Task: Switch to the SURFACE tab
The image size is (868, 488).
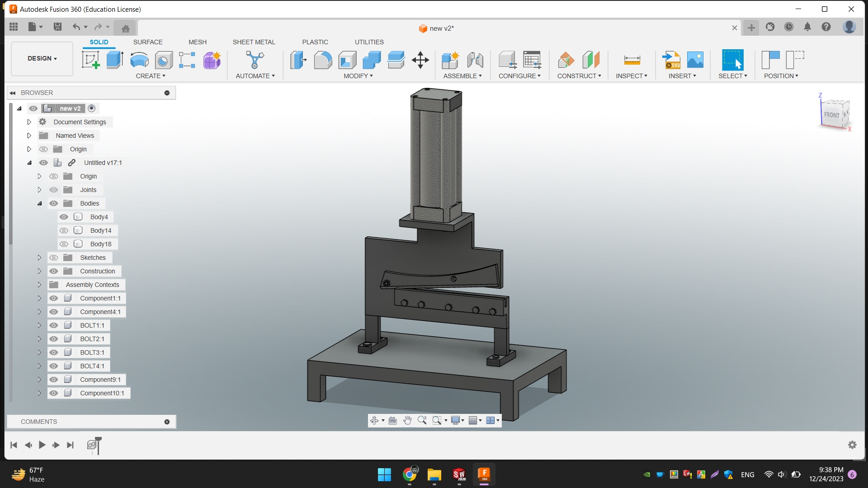Action: (x=148, y=42)
